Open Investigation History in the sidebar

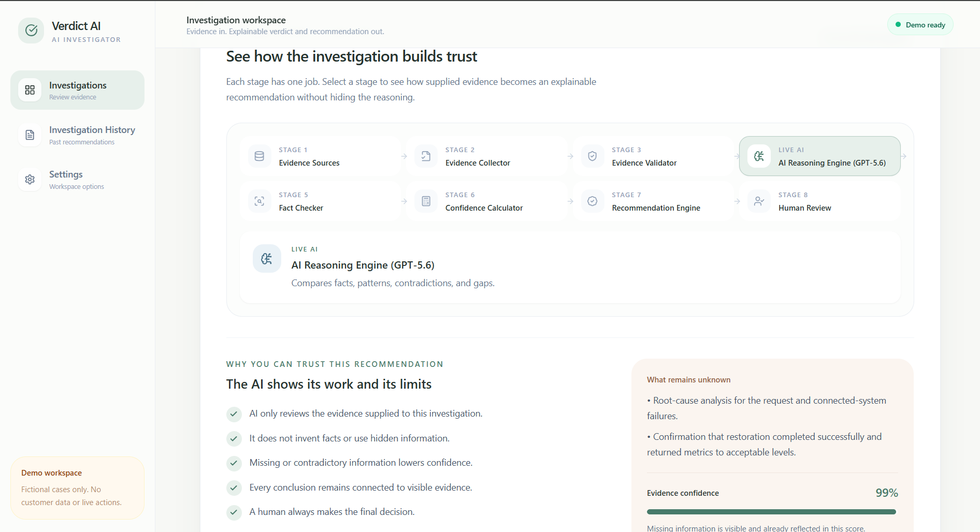click(x=77, y=135)
